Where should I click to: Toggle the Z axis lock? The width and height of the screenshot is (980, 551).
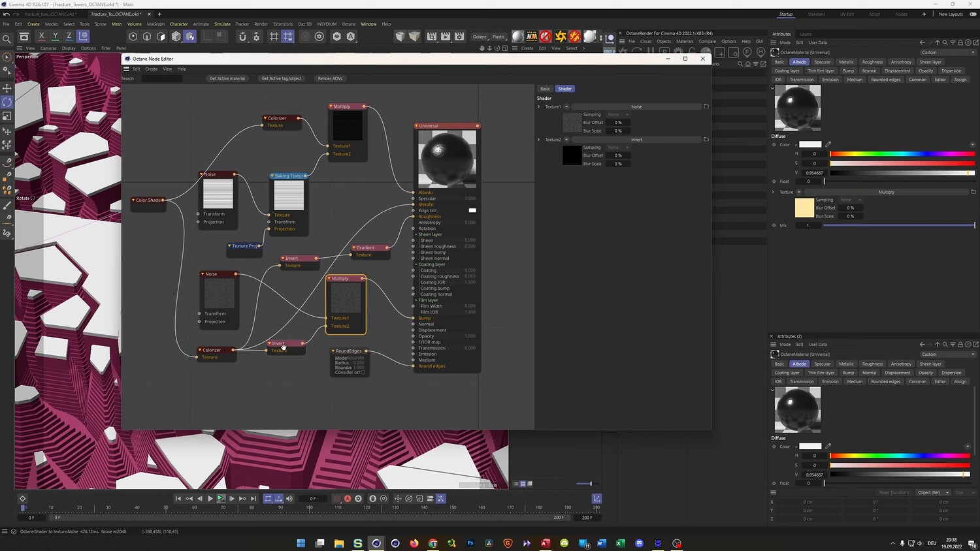click(69, 37)
